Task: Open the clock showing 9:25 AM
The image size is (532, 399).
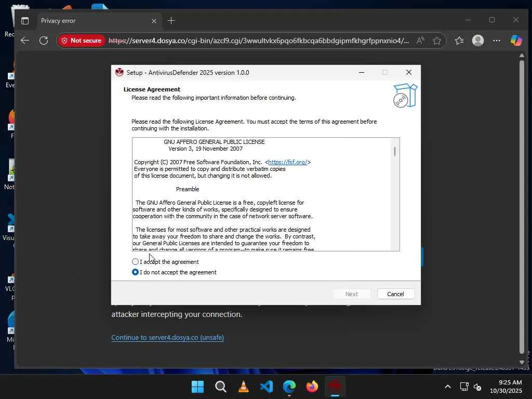Action: point(506,387)
